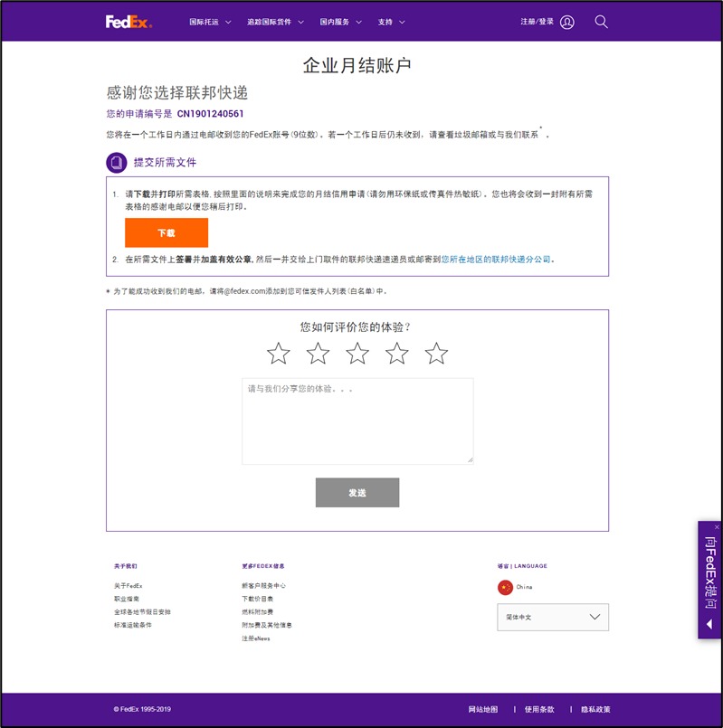This screenshot has width=723, height=728.
Task: Open 使用条款 link in footer
Action: tap(539, 709)
